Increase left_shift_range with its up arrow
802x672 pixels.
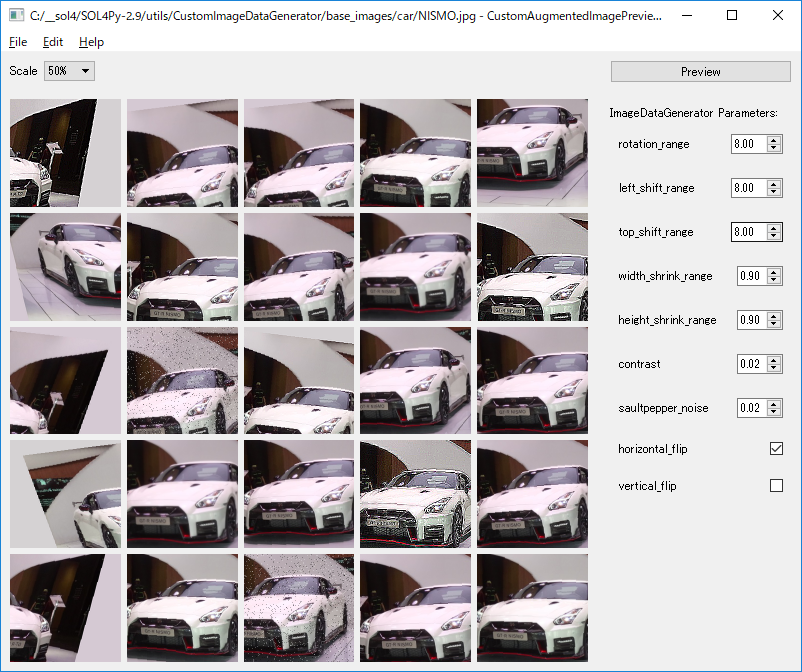point(774,184)
